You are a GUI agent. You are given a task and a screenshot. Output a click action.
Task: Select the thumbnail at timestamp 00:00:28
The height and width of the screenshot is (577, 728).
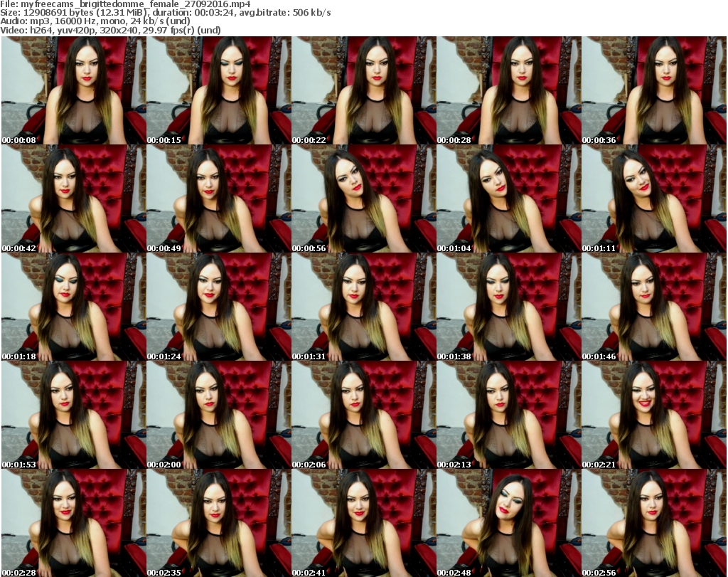coord(508,90)
